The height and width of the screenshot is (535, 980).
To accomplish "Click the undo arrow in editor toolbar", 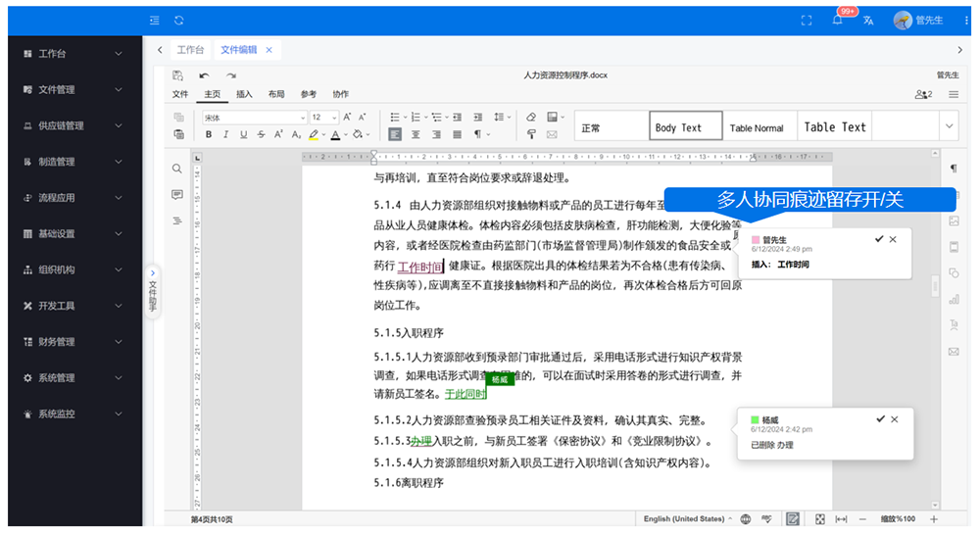I will (x=205, y=75).
